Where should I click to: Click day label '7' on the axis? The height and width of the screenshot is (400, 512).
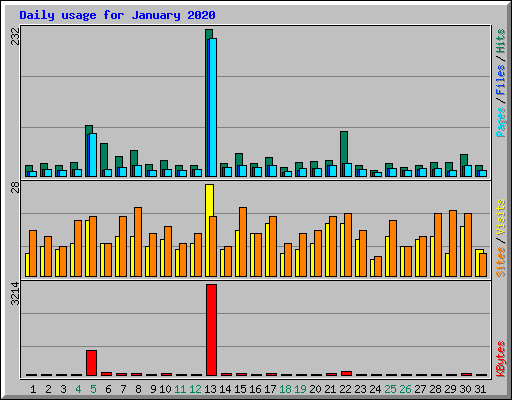123,389
